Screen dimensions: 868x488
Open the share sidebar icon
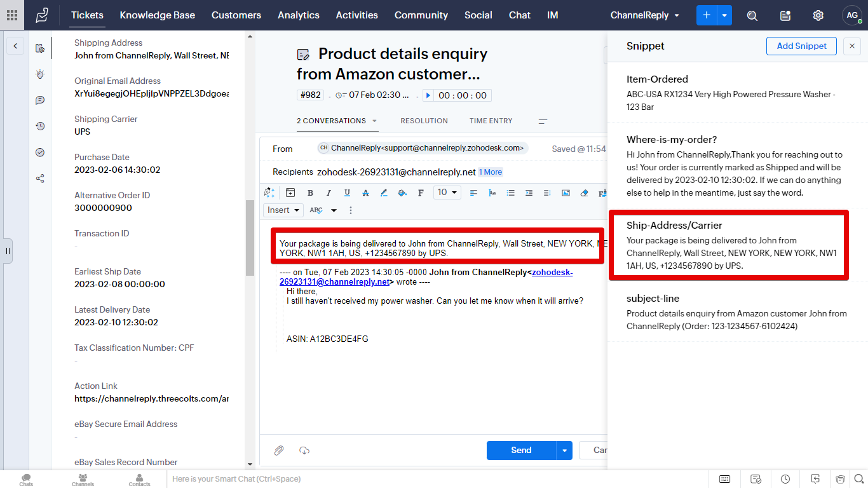40,179
